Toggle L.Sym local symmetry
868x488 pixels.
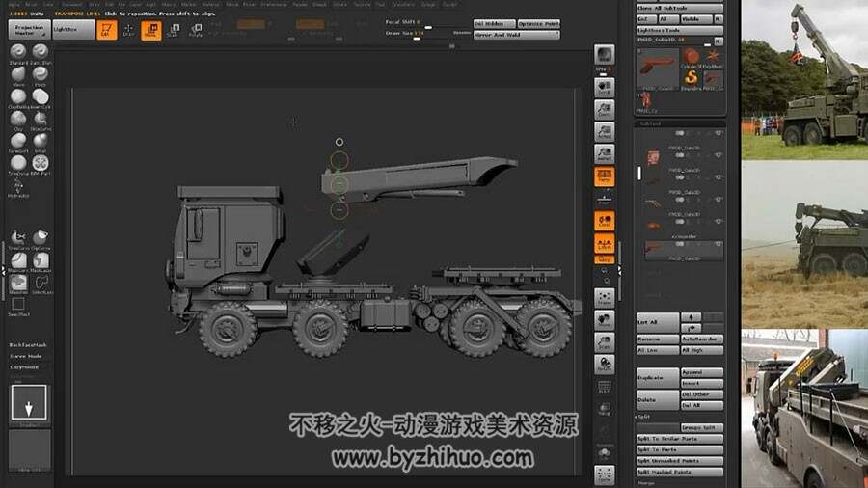pos(604,243)
